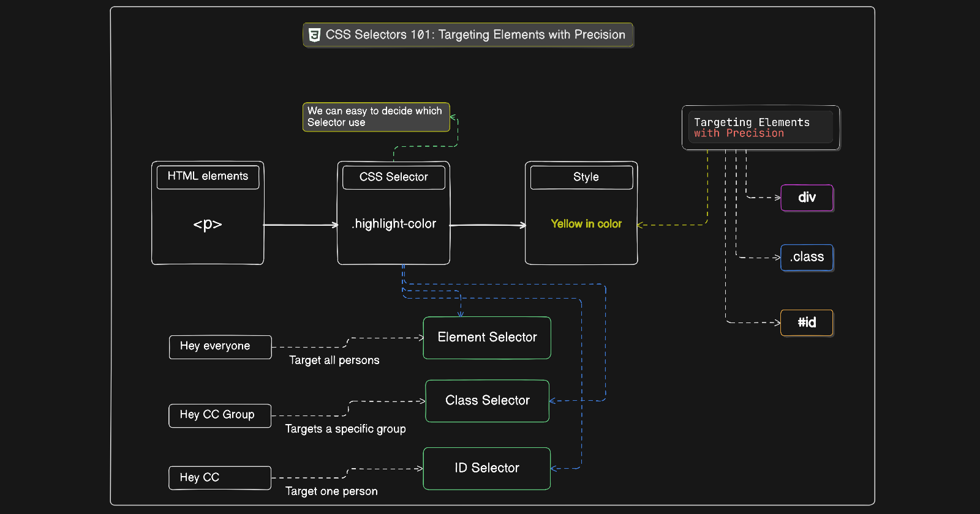980x514 pixels.
Task: Click the Target all persons caption
Action: (x=334, y=360)
